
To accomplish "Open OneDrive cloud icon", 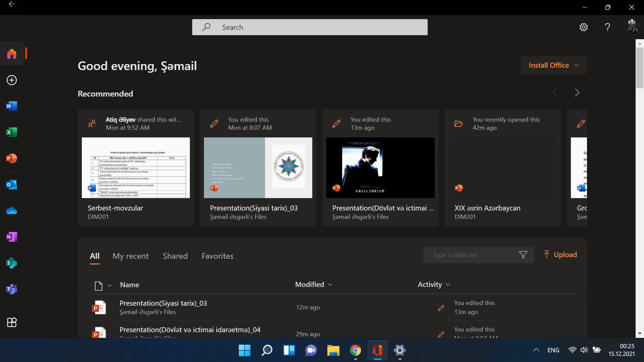I will point(12,211).
